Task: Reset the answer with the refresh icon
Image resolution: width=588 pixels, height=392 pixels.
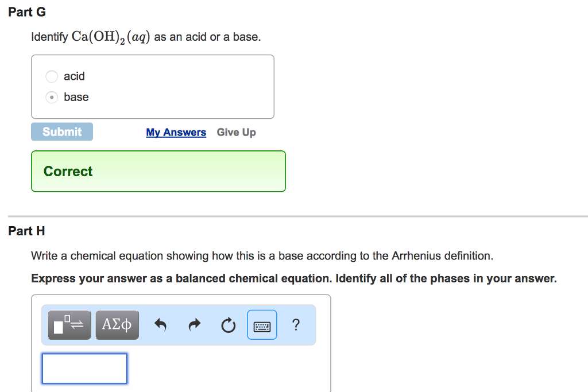Action: click(x=227, y=324)
